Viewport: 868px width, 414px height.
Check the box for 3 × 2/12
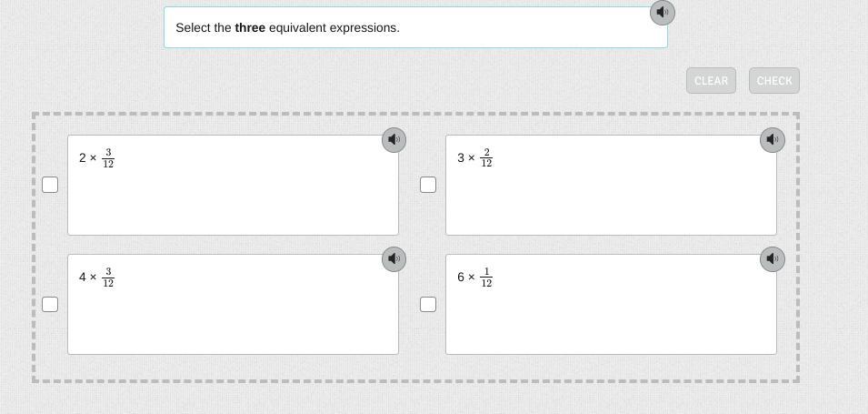[428, 185]
